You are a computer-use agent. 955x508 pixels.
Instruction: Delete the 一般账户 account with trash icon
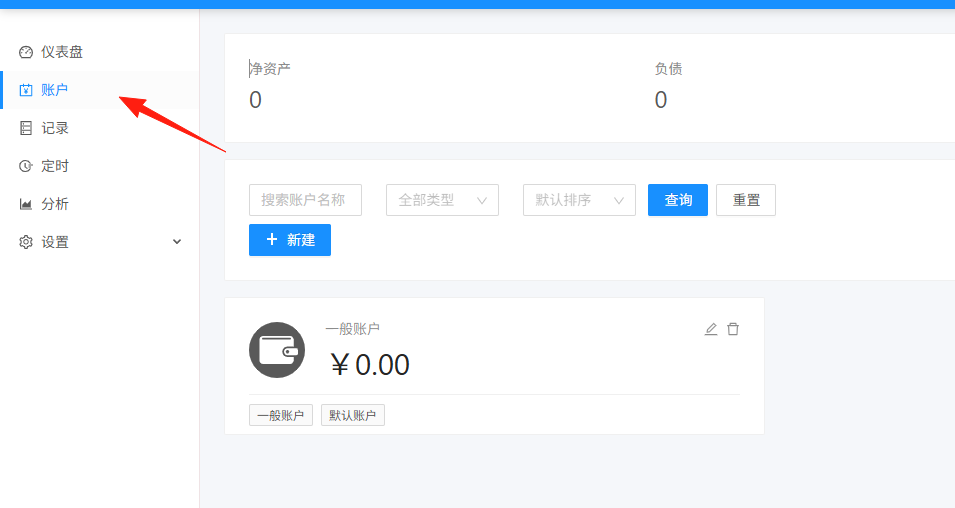coord(733,329)
